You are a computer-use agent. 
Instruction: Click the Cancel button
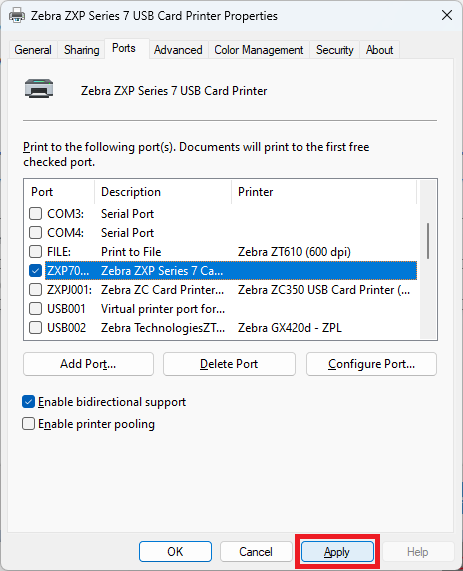[256, 552]
